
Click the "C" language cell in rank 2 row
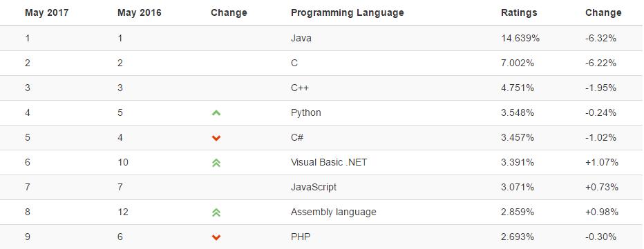pyautogui.click(x=294, y=63)
